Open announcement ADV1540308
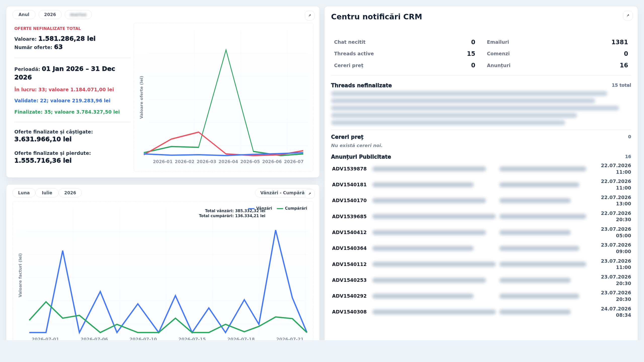The width and height of the screenshot is (644, 362). pyautogui.click(x=481, y=312)
